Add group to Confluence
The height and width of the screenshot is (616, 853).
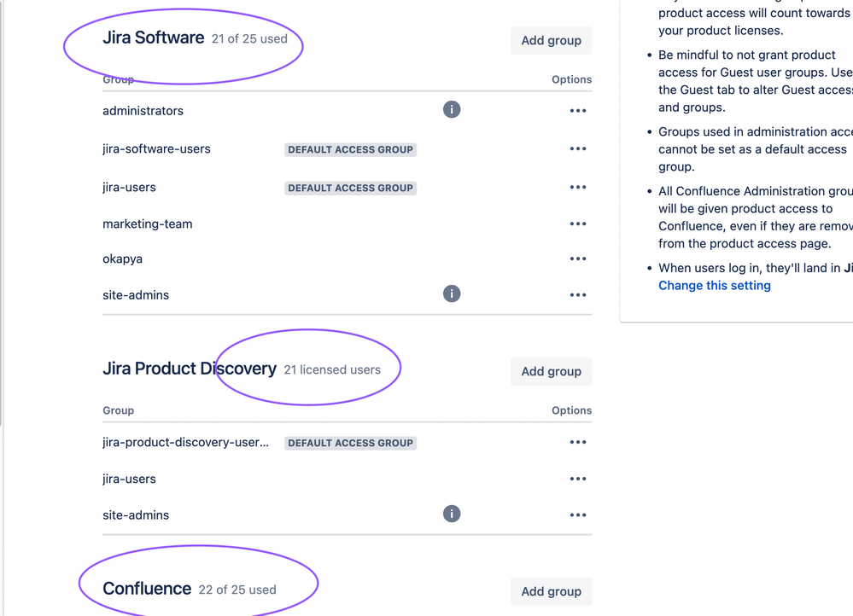tap(551, 591)
